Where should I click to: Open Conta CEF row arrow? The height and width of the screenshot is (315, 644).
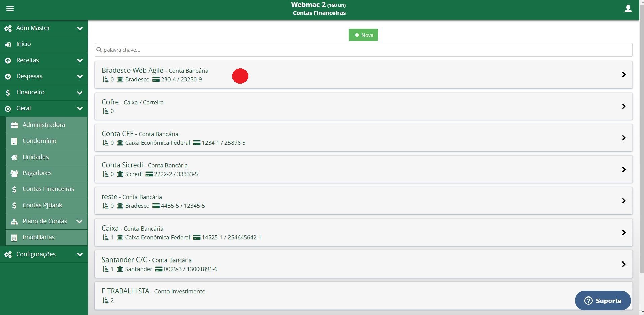click(x=624, y=138)
